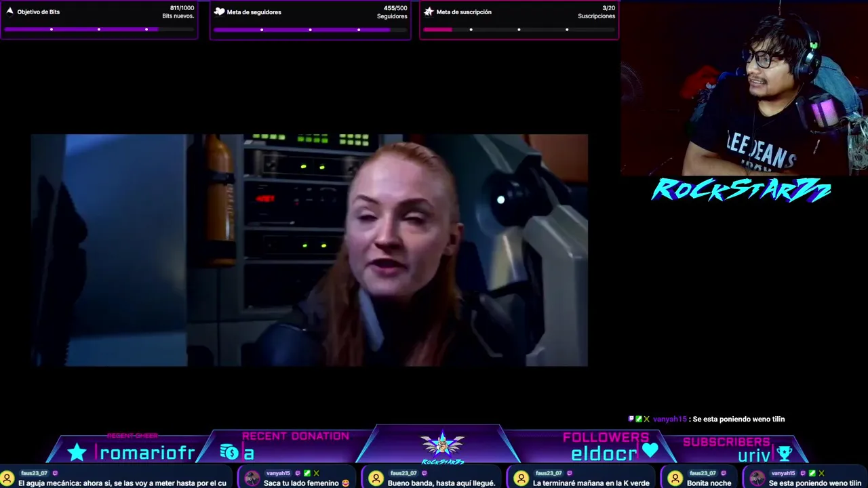Click the message 'Bueno banda, hasta aquí llegué.'
The height and width of the screenshot is (488, 868).
point(441,483)
